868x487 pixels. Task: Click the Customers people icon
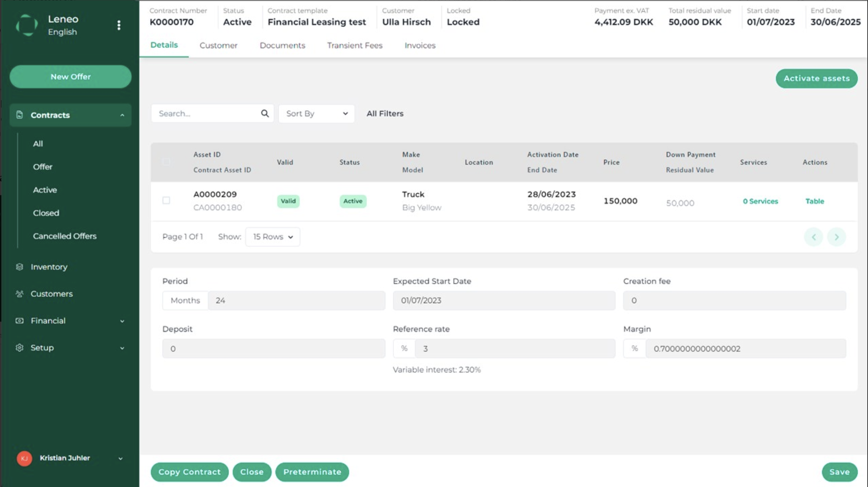(x=20, y=294)
